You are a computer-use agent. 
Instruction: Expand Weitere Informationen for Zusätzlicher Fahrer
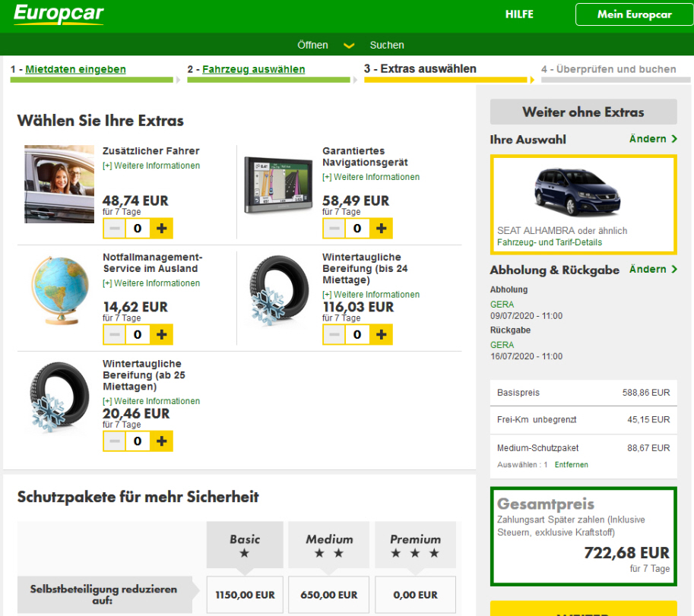click(x=151, y=166)
